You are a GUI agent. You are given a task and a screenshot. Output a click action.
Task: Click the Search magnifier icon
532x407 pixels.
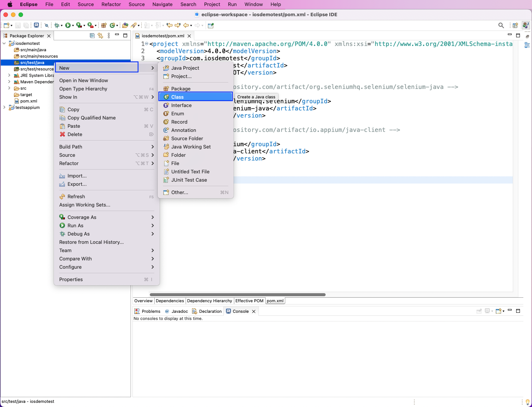click(501, 26)
